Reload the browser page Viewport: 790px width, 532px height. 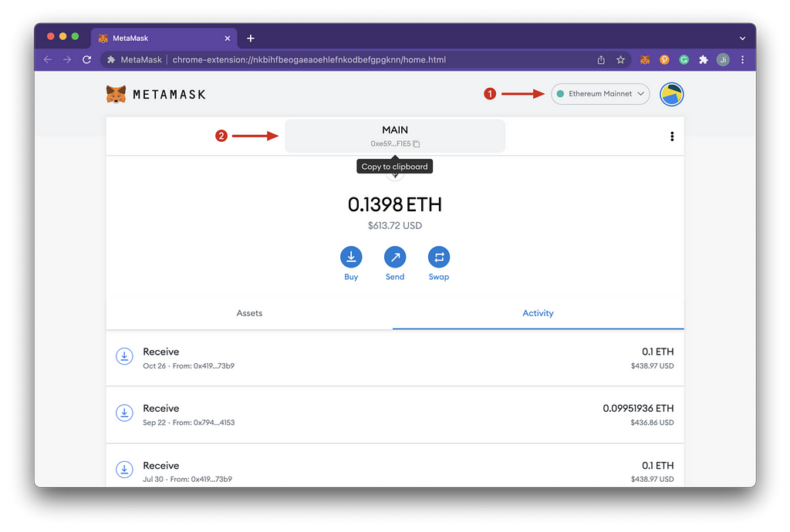click(x=86, y=59)
